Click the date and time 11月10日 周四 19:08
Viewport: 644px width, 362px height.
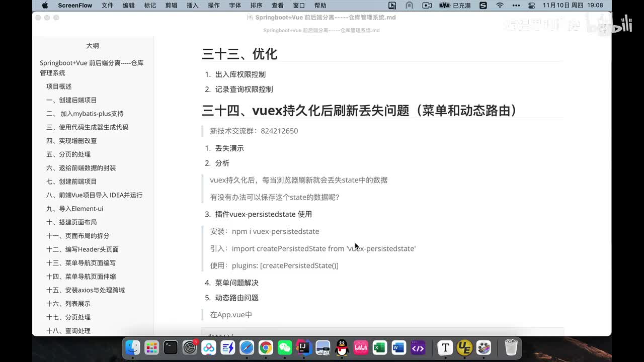(x=573, y=6)
